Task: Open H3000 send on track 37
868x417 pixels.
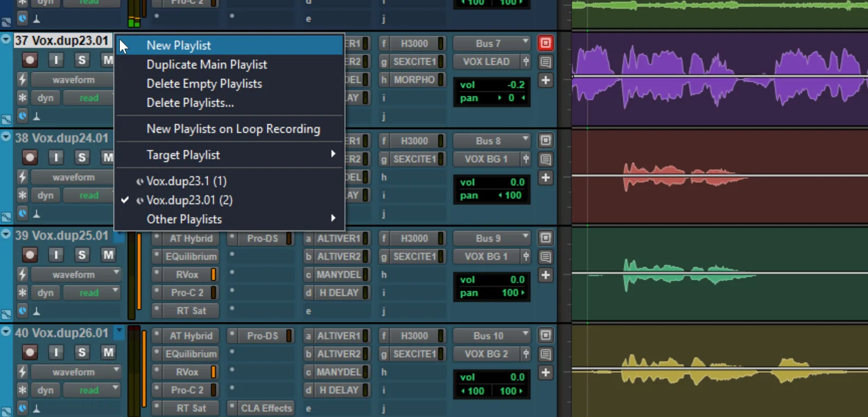Action: pyautogui.click(x=414, y=43)
